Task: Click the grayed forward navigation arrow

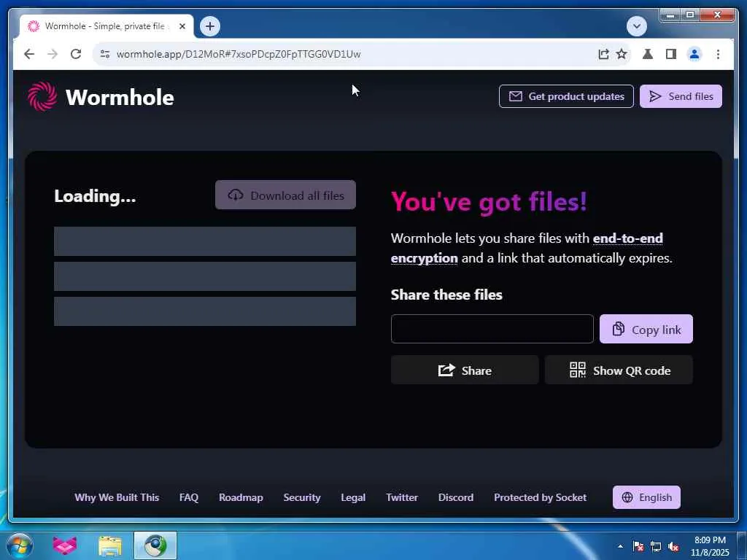Action: click(53, 54)
